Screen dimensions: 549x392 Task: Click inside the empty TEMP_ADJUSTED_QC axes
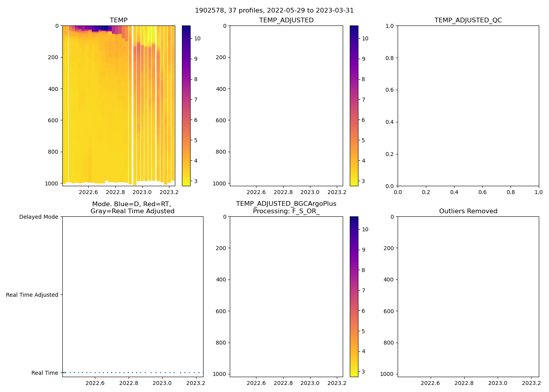(468, 106)
